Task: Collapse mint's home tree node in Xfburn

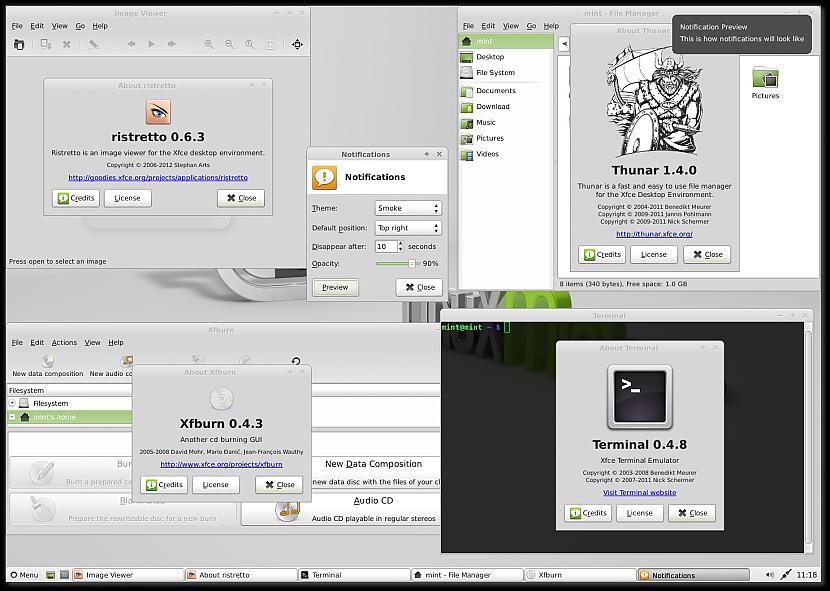Action: 12,417
